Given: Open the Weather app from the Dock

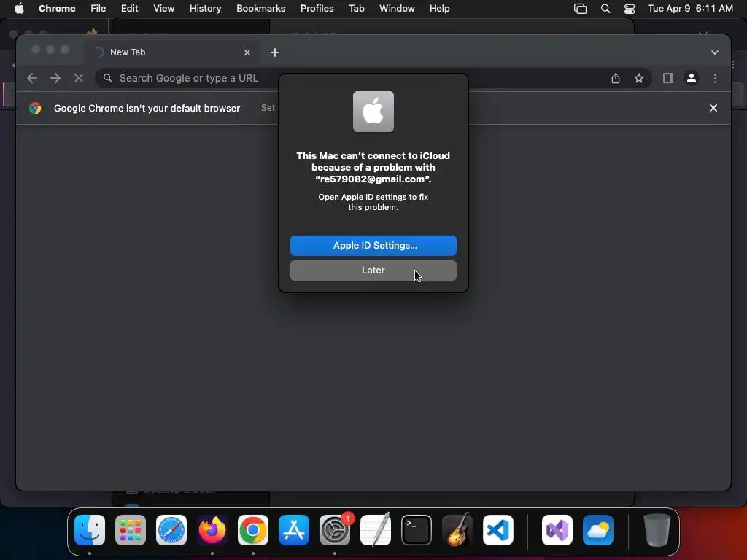Looking at the screenshot, I should [x=598, y=530].
